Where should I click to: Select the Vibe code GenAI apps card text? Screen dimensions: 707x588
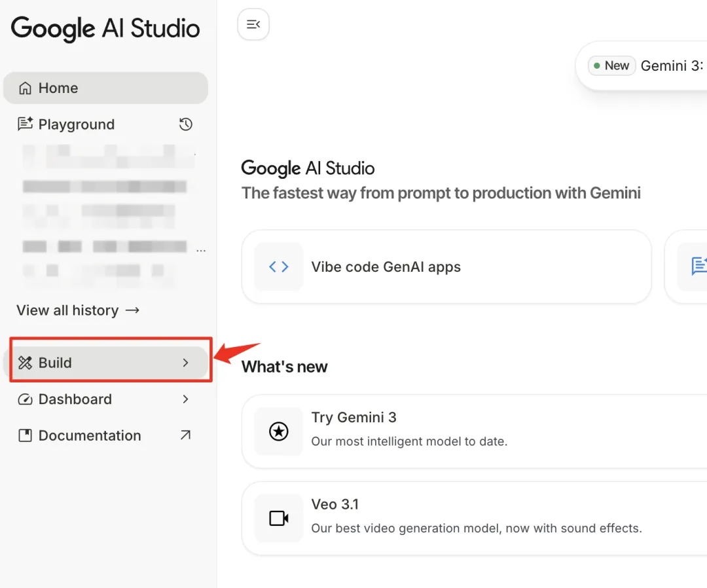pos(386,267)
